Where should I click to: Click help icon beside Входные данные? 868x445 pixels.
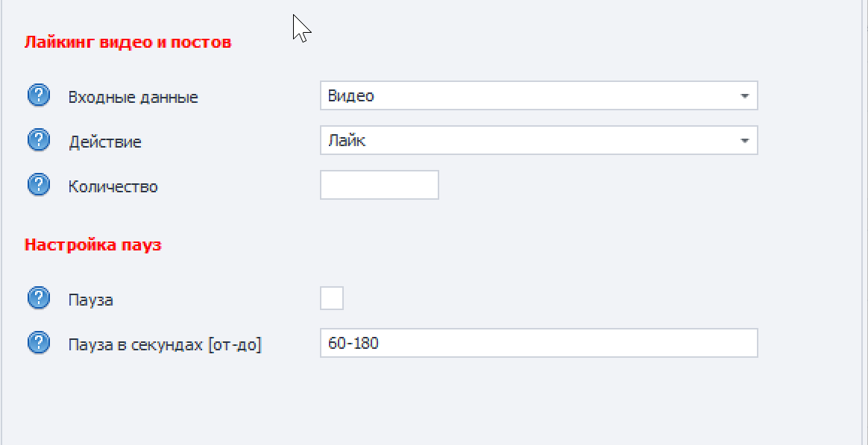(39, 95)
